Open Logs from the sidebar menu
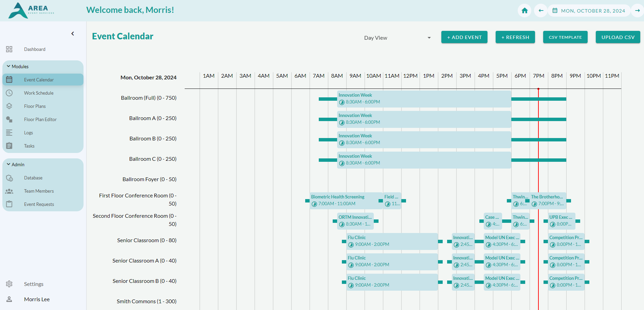Viewport: 644px width, 310px height. pyautogui.click(x=29, y=133)
